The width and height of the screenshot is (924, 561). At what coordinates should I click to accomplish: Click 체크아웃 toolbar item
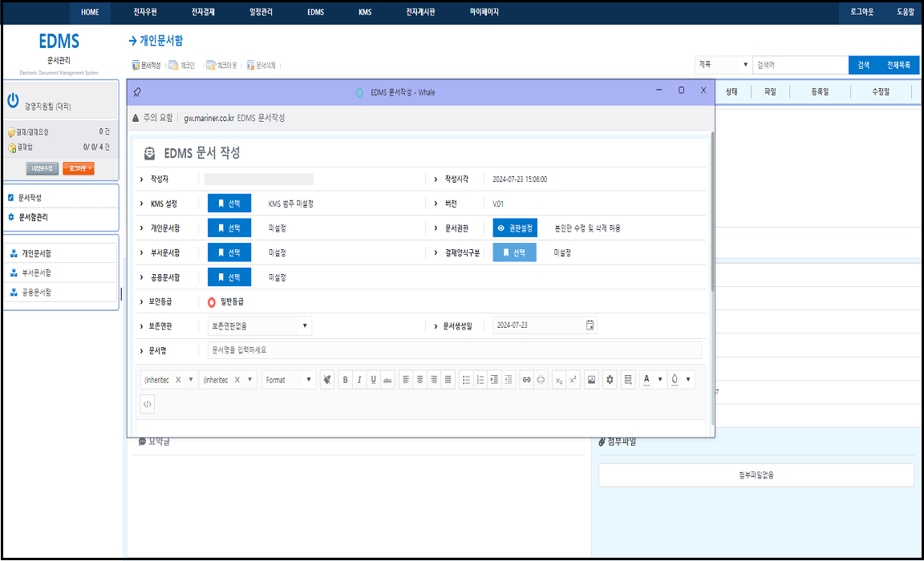click(222, 66)
